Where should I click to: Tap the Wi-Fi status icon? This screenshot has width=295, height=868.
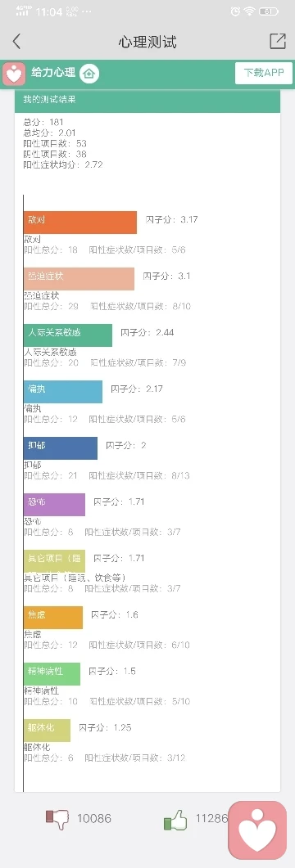coord(250,11)
